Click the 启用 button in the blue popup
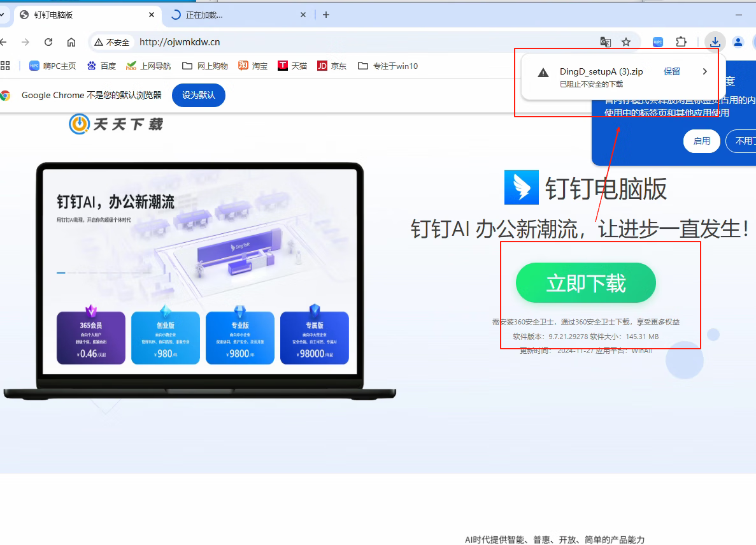The height and width of the screenshot is (545, 756). [x=701, y=141]
